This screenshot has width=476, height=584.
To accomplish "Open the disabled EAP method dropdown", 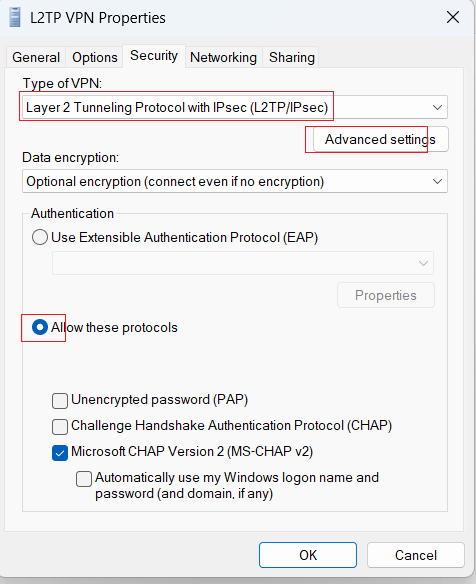I will [243, 263].
